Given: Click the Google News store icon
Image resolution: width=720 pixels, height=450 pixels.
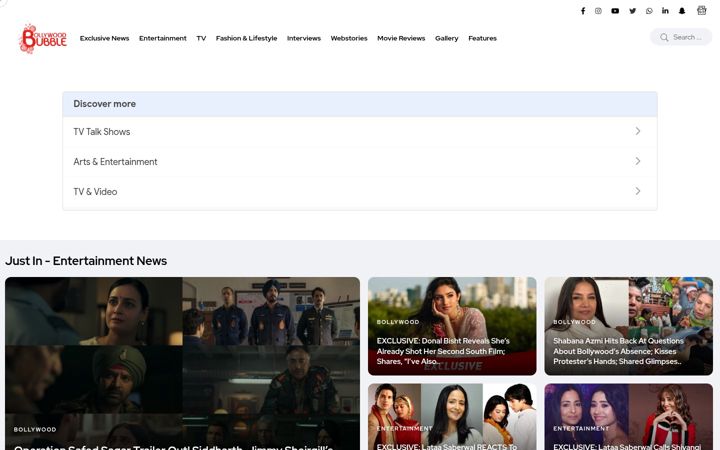Looking at the screenshot, I should pos(702,10).
